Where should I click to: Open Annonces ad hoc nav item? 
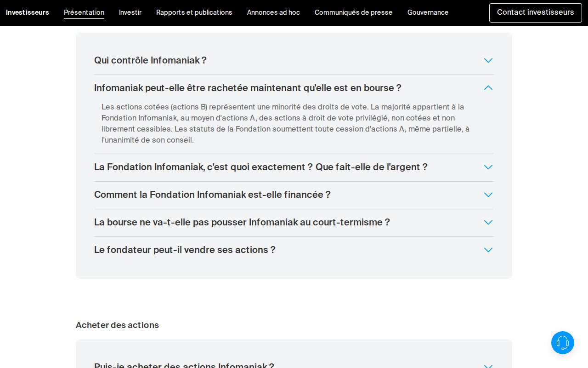click(x=273, y=12)
